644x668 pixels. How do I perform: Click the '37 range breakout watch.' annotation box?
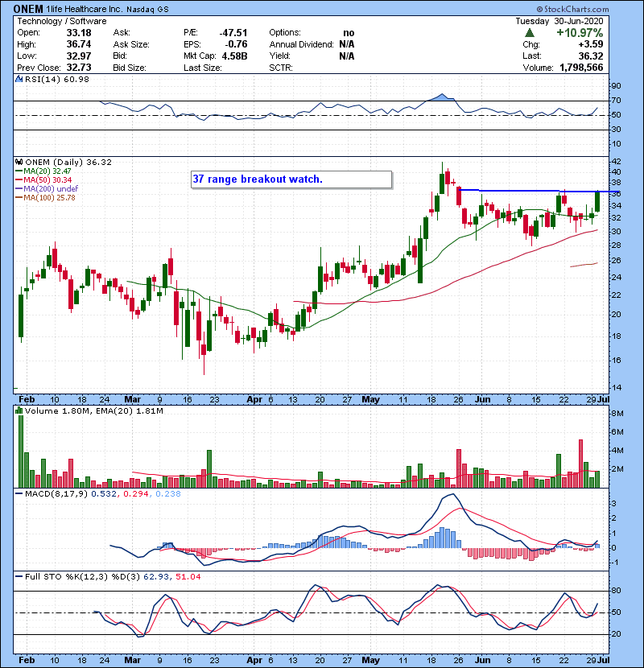[x=291, y=179]
